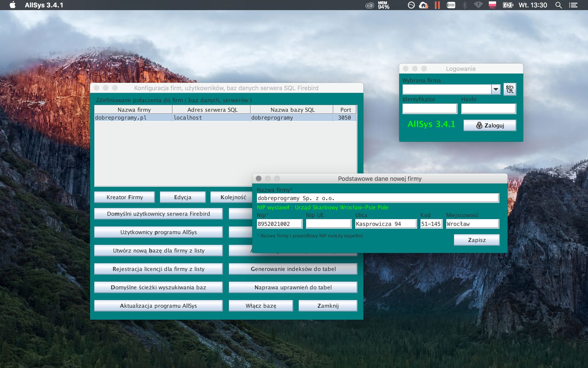The height and width of the screenshot is (368, 588).
Task: Click the Miejscowość field with Wrocław
Action: (472, 224)
